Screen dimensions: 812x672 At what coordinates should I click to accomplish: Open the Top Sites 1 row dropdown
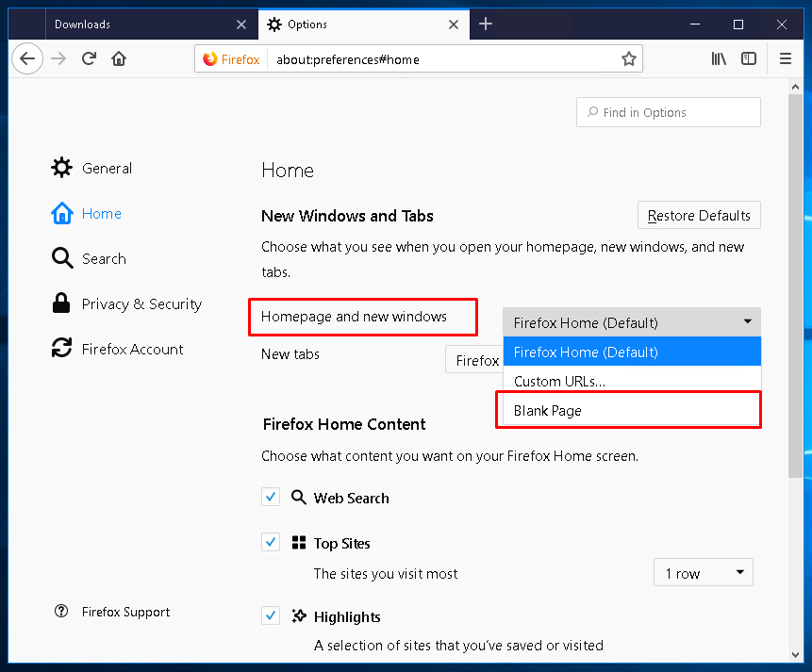[x=703, y=573]
